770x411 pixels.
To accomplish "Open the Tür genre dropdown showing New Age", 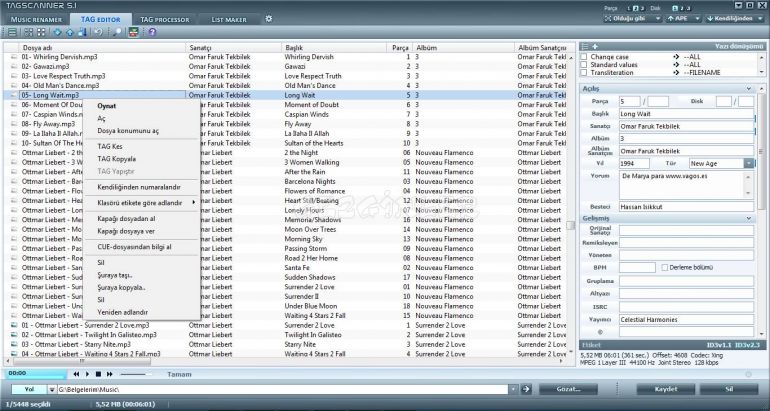I will coord(749,164).
